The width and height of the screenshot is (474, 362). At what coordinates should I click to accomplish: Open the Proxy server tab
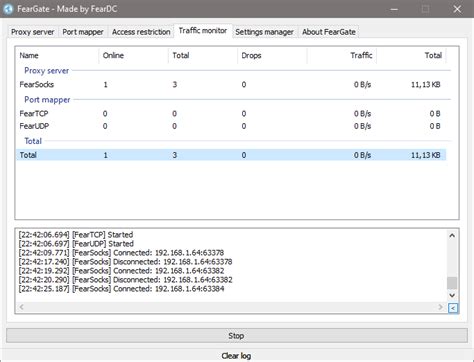tap(33, 32)
